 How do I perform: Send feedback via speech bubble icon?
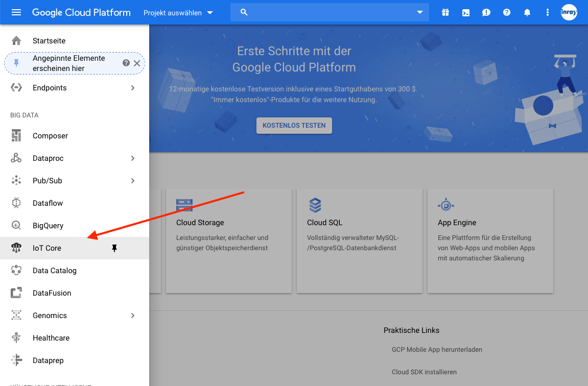pos(486,12)
